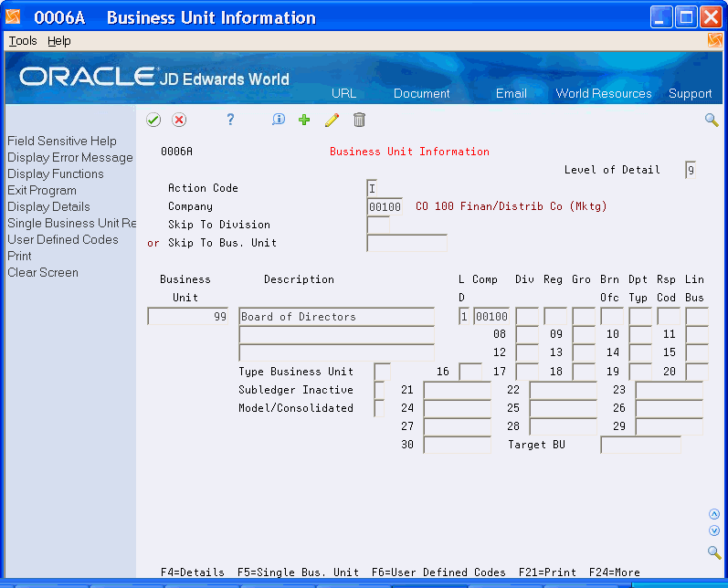The image size is (728, 588).
Task: Click Clear Screen in sidebar
Action: [x=43, y=272]
